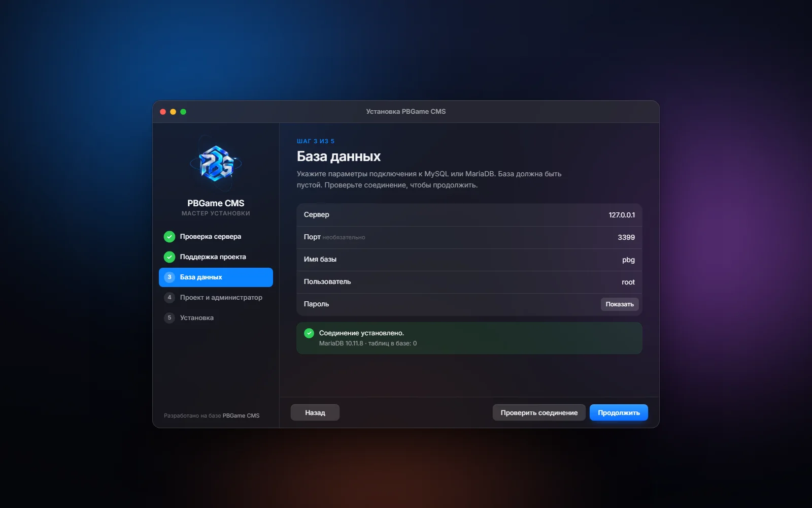Minimize window with yellow button
The image size is (812, 508).
point(173,112)
